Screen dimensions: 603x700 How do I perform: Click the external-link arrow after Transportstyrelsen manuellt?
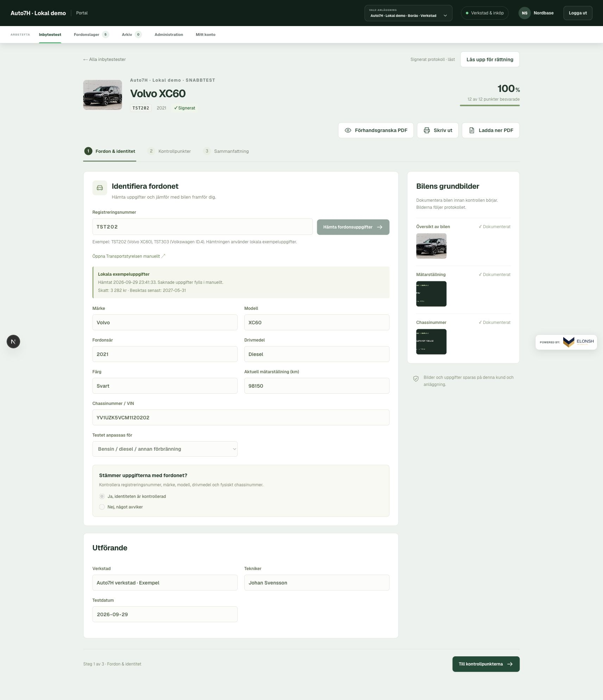163,256
